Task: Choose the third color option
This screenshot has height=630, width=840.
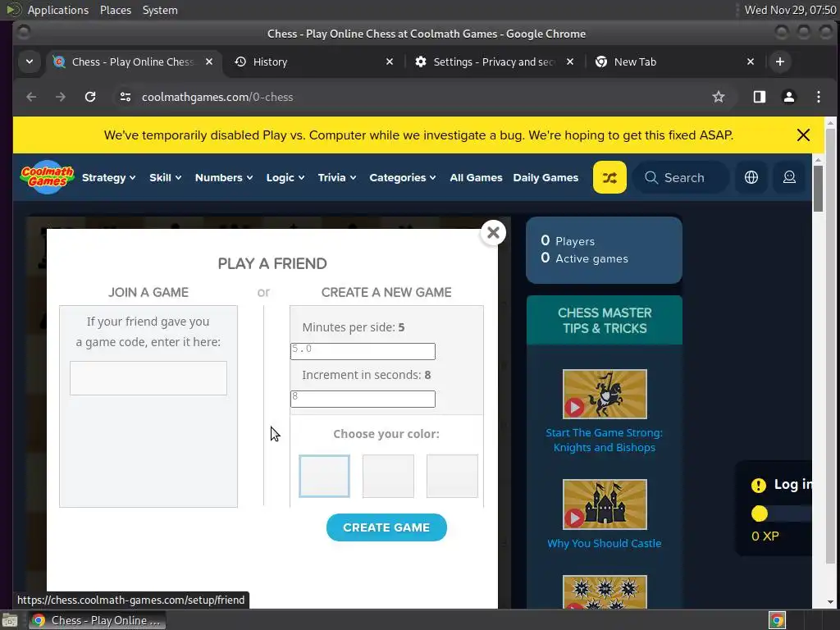Action: click(452, 476)
